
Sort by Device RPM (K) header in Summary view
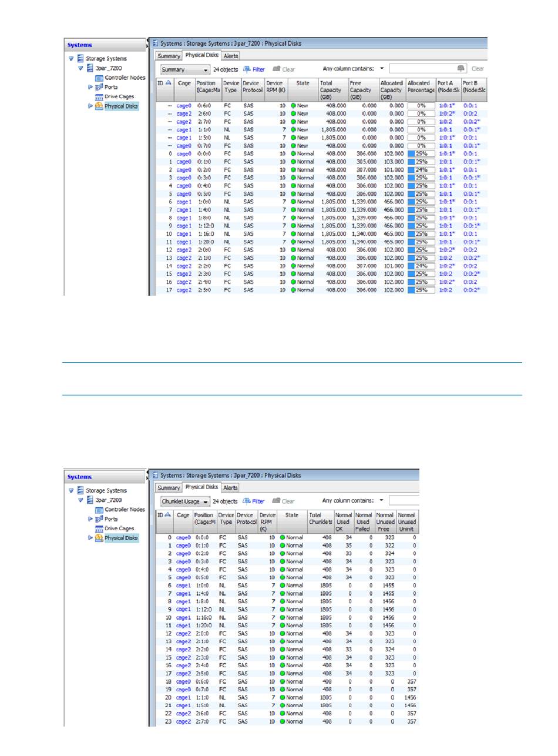tap(275, 91)
